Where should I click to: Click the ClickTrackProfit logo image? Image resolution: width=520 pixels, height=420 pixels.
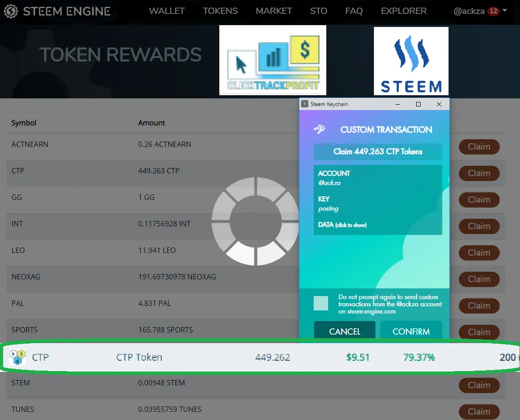273,60
